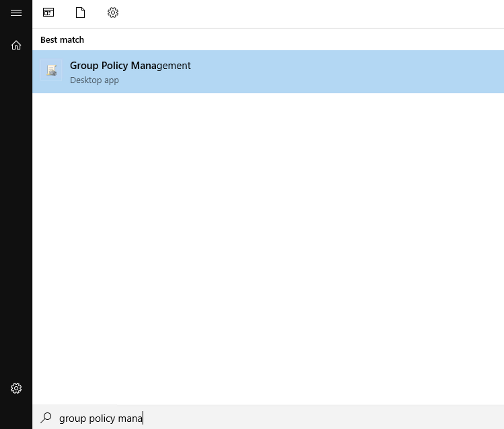Open Group Policy Management result title

pos(130,66)
